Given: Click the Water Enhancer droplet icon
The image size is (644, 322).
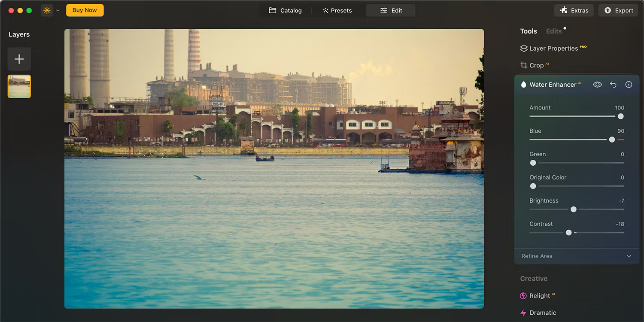Looking at the screenshot, I should (x=523, y=84).
